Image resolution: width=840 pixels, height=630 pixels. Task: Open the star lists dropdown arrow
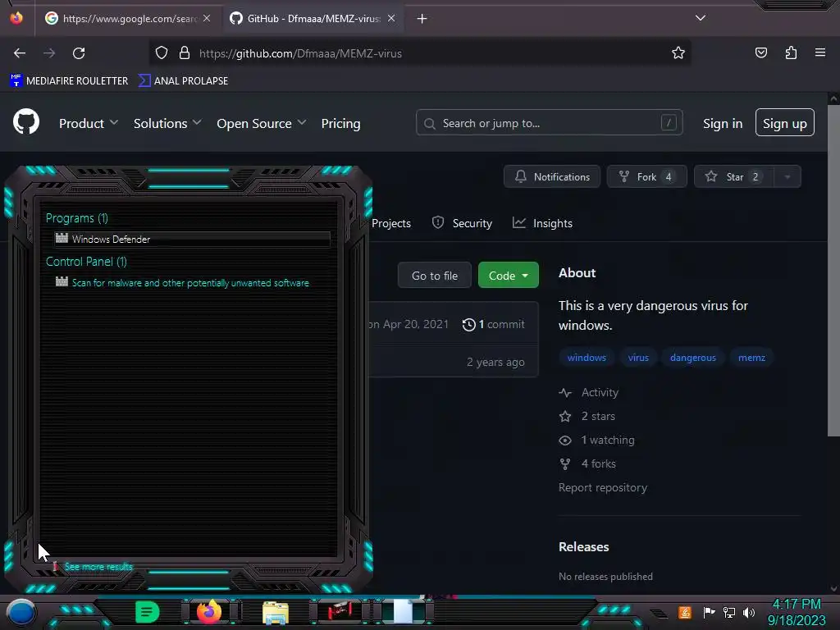[x=787, y=177]
